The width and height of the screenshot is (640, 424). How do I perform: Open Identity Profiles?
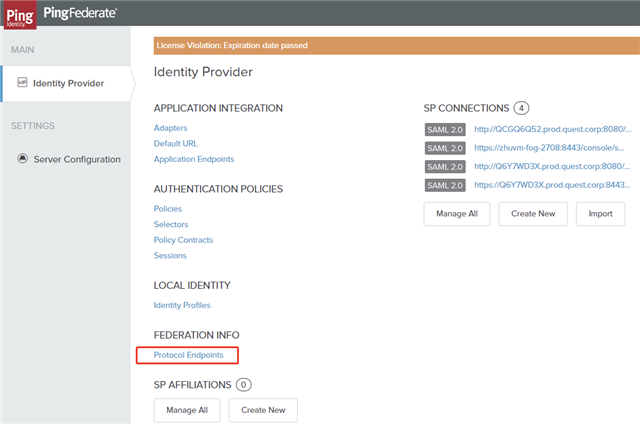click(182, 305)
